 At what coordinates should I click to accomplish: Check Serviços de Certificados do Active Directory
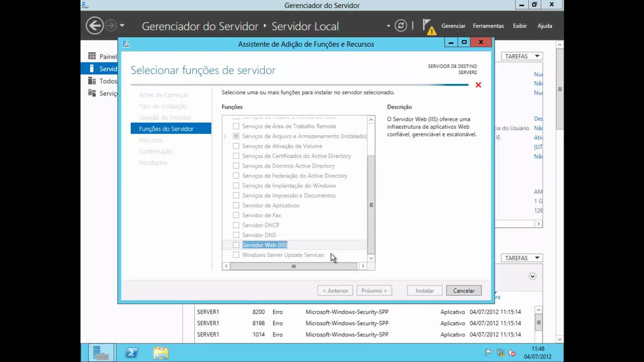click(236, 156)
